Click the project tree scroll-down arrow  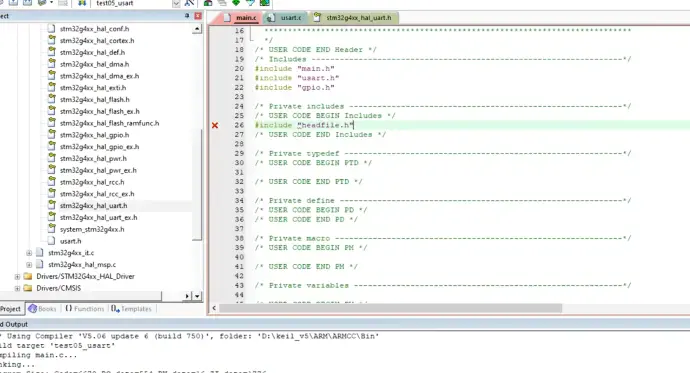point(197,296)
